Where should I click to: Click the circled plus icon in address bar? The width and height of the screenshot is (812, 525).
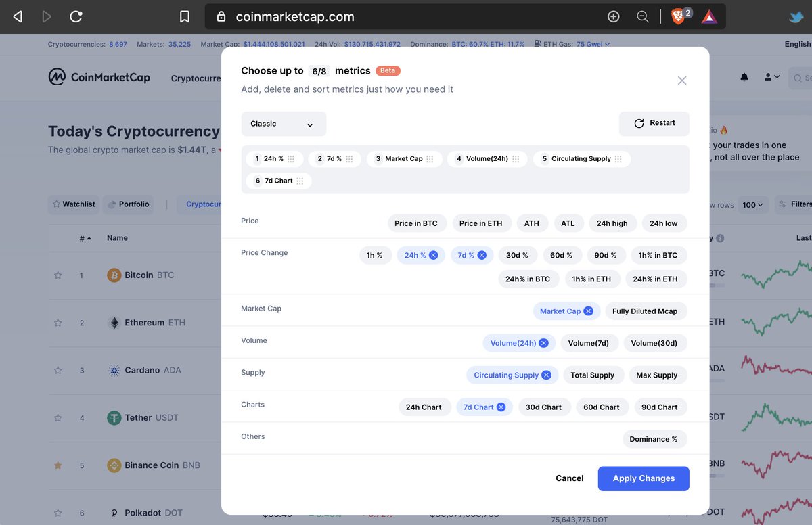(614, 16)
